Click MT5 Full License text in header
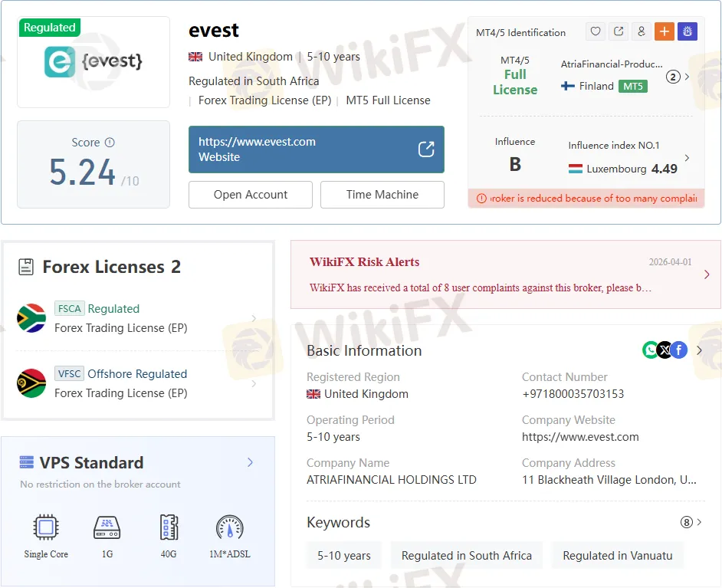The image size is (722, 588). pyautogui.click(x=388, y=100)
